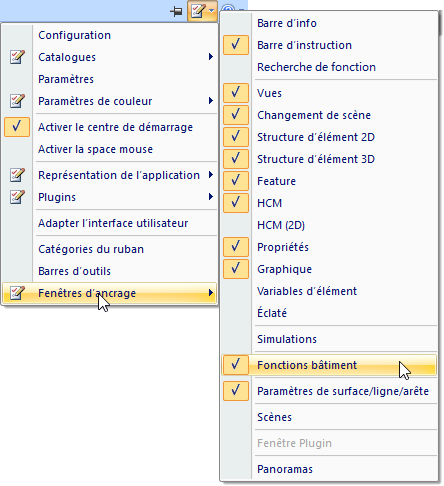Image resolution: width=444 pixels, height=486 pixels.
Task: Uncheck the Barre d'instruction checkmark
Action: pos(236,45)
